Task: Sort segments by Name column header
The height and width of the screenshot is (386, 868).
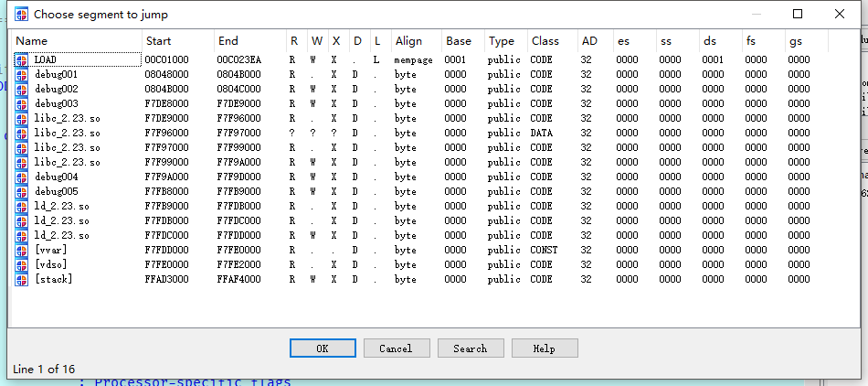Action: click(76, 41)
